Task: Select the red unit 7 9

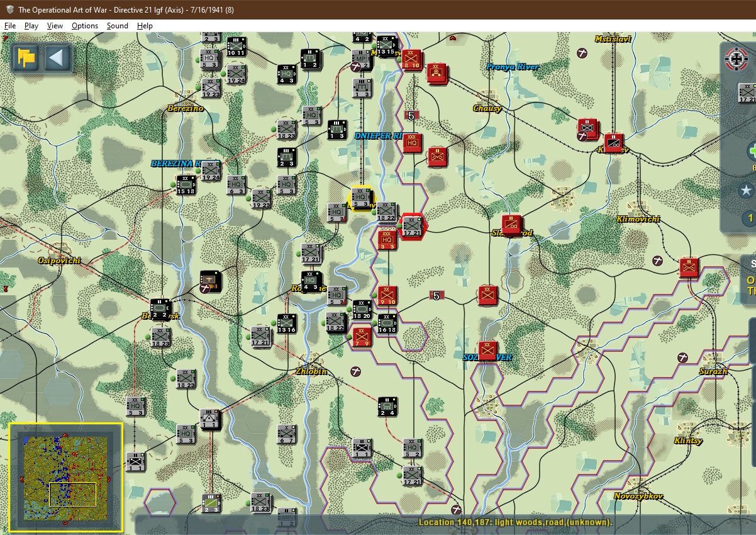Action: coord(361,336)
